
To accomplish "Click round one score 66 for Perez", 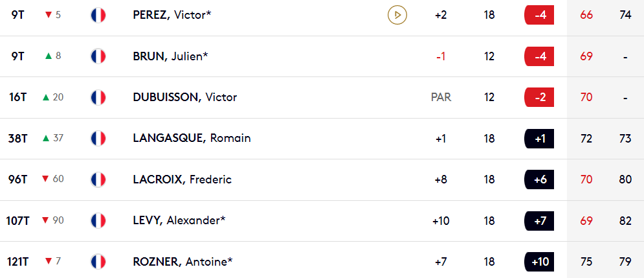I will [x=586, y=15].
